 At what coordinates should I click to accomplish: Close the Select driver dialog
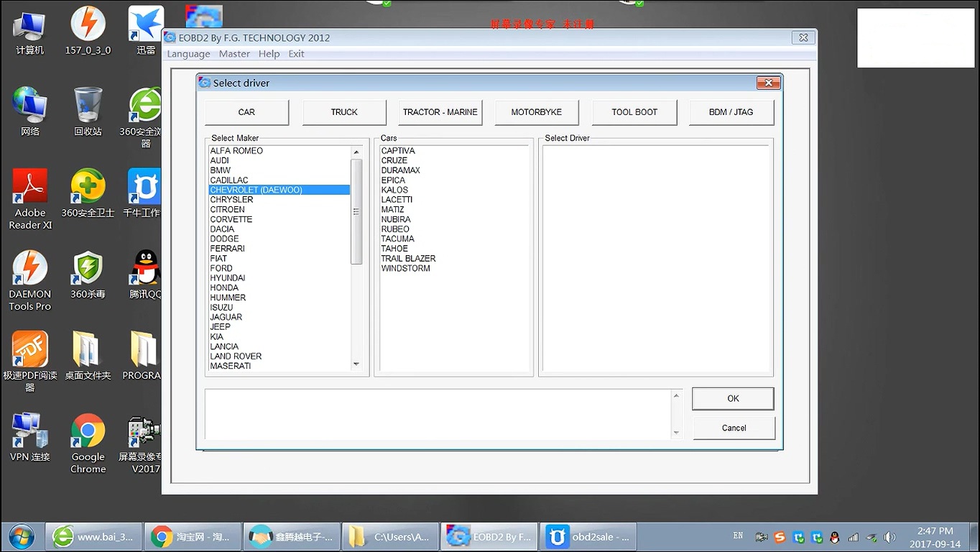pos(768,83)
